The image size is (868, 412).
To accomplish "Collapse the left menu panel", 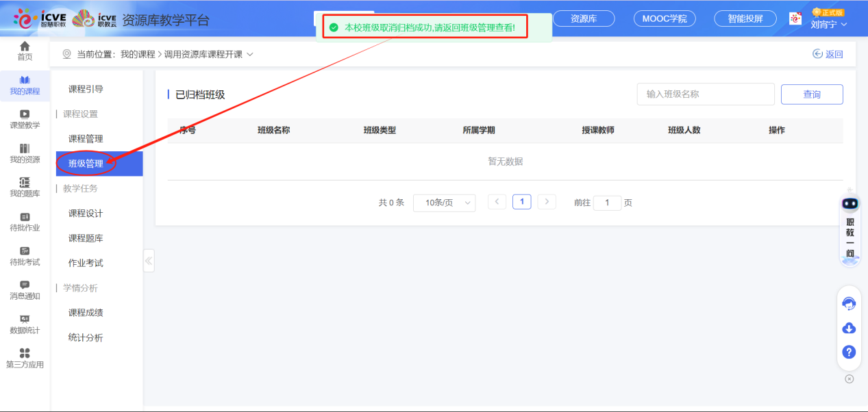I will [148, 260].
